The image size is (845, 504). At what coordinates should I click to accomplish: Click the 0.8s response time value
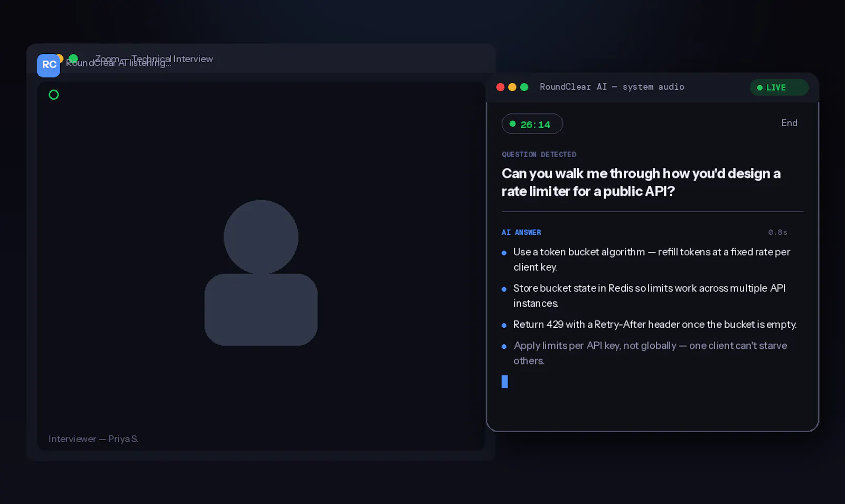[777, 232]
